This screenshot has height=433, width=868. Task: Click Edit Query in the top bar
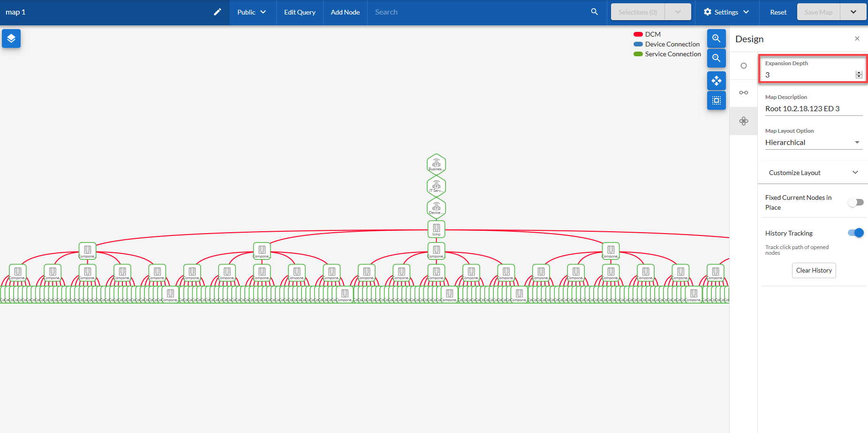click(300, 12)
